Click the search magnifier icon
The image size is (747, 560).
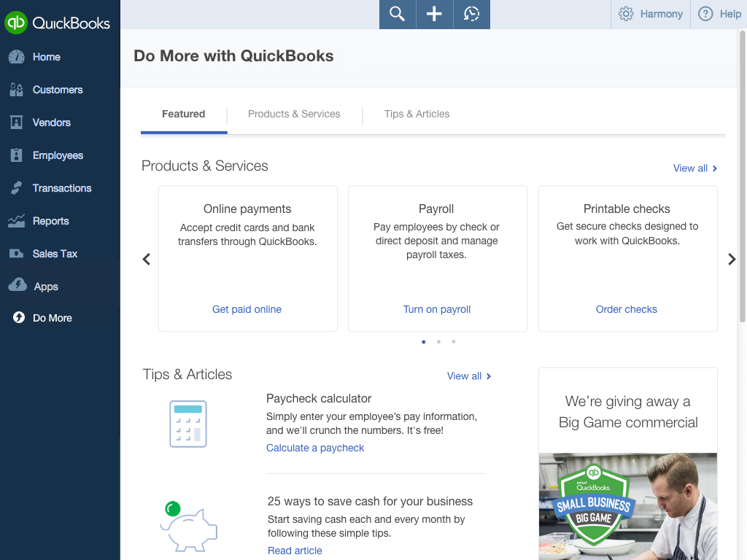pyautogui.click(x=397, y=15)
